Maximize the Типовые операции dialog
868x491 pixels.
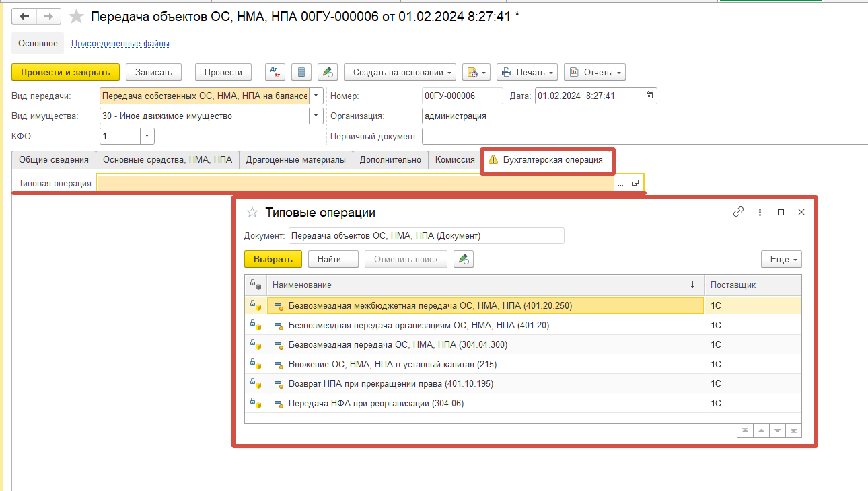click(x=781, y=212)
